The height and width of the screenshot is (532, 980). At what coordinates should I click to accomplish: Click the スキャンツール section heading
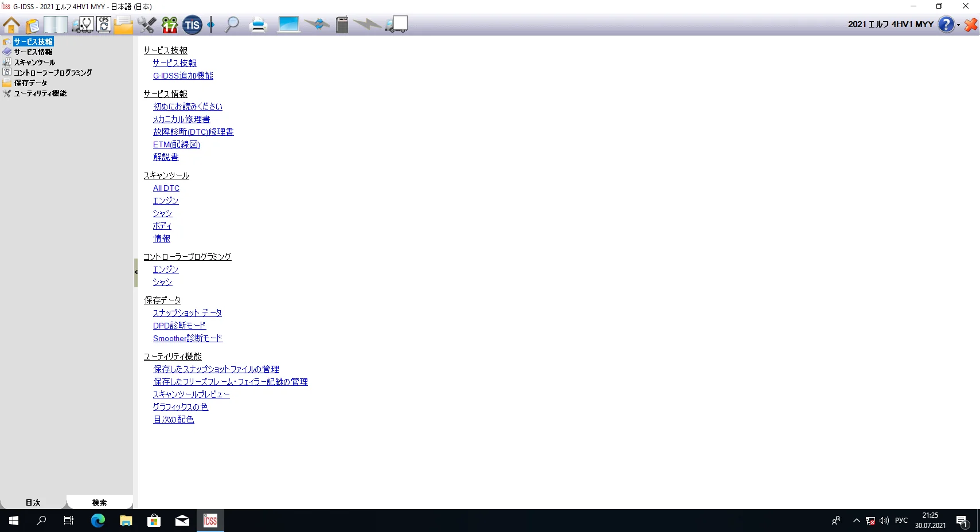166,175
